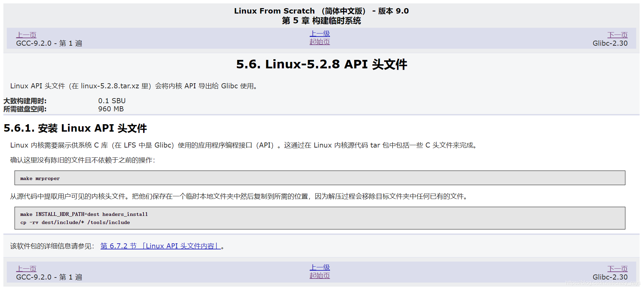Click the paragraph starting '从源代码中提取用户可见的内核头文件'
The width and height of the screenshot is (644, 289).
coord(239,196)
